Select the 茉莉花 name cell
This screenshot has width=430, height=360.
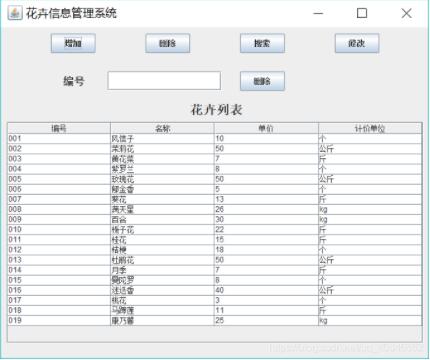(x=162, y=149)
